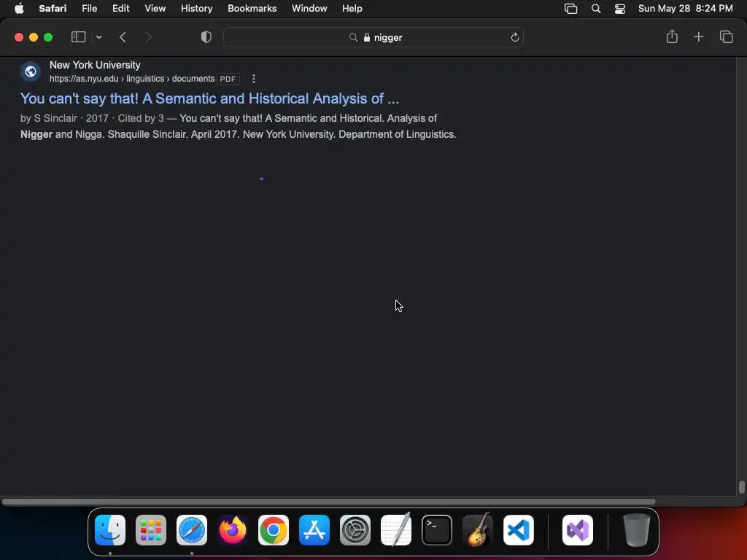Viewport: 747px width, 560px height.
Task: Toggle the Safari sidebar button
Action: pyautogui.click(x=78, y=37)
